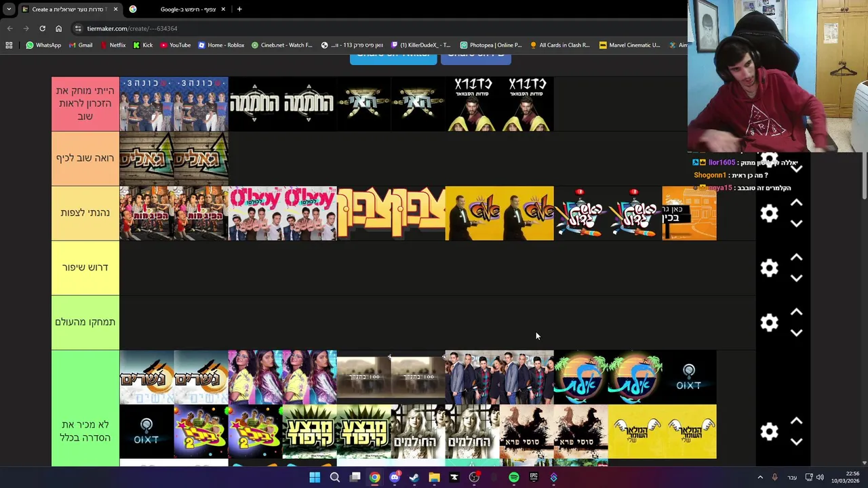This screenshot has width=868, height=488.
Task: Click the רואה שוב לכיף tier label
Action: (85, 158)
